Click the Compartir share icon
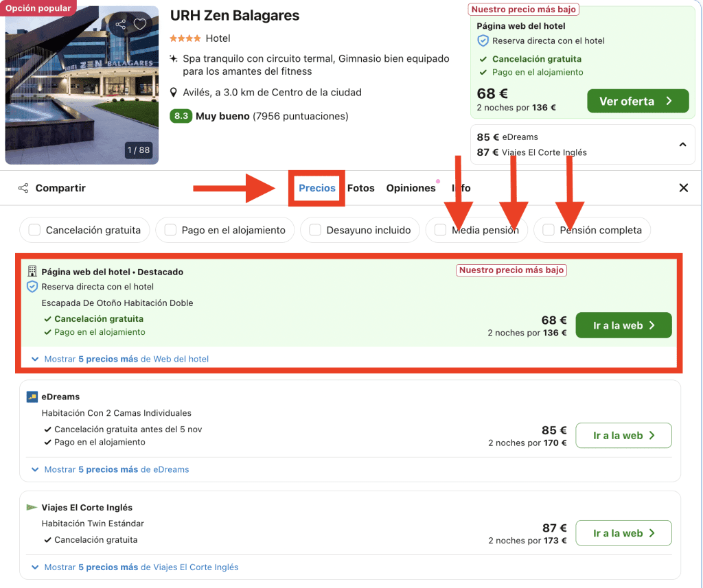Image resolution: width=703 pixels, height=588 pixels. pyautogui.click(x=23, y=188)
